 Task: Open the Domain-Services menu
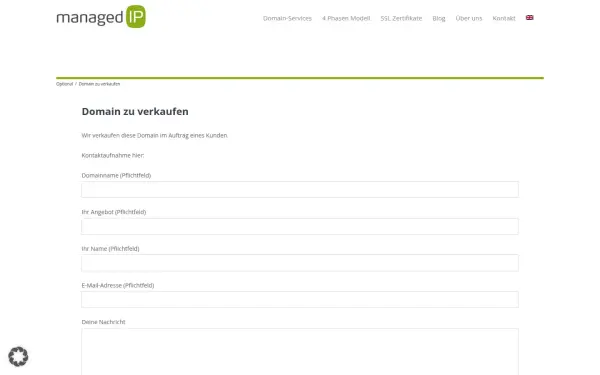coord(287,18)
